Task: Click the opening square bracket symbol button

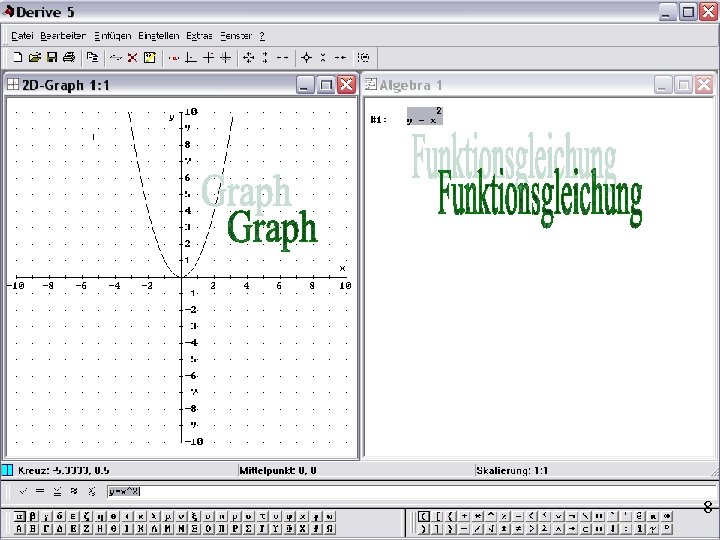Action: point(437,516)
